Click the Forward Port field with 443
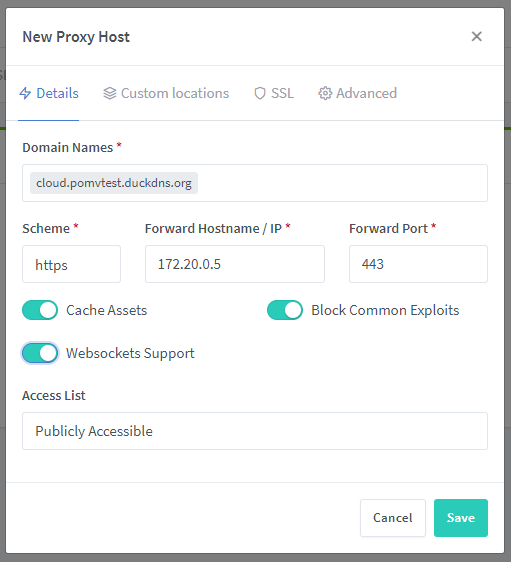Screen dimensions: 511x562 (418, 264)
